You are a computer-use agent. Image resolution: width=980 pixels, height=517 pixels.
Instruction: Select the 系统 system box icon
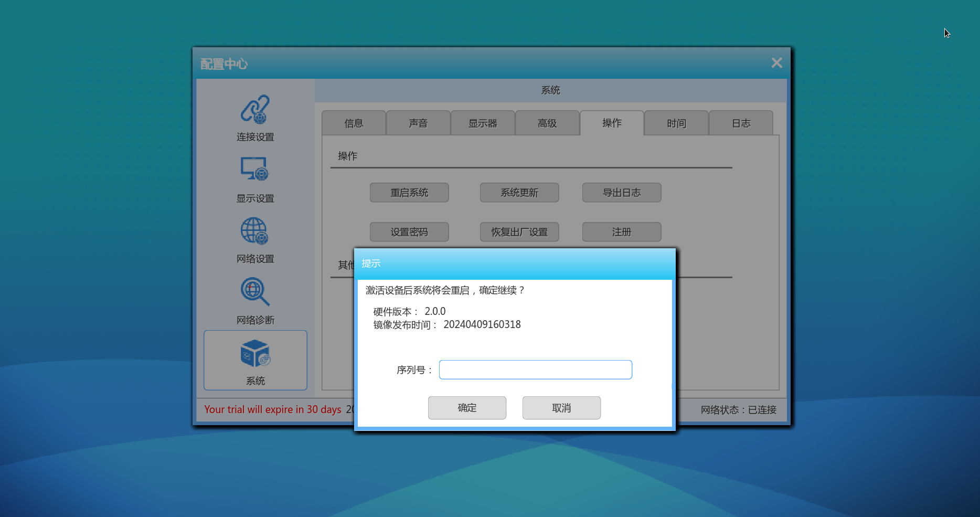click(255, 353)
